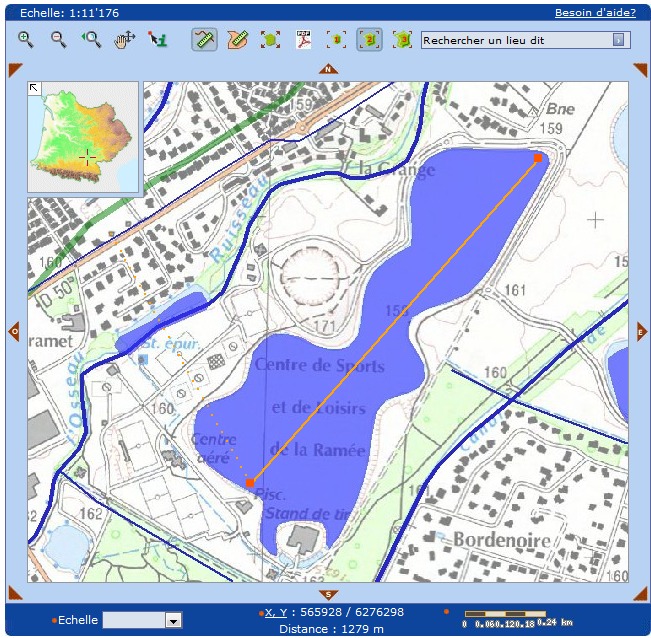Pan map north with N arrow
The width and height of the screenshot is (651, 638).
tap(328, 69)
